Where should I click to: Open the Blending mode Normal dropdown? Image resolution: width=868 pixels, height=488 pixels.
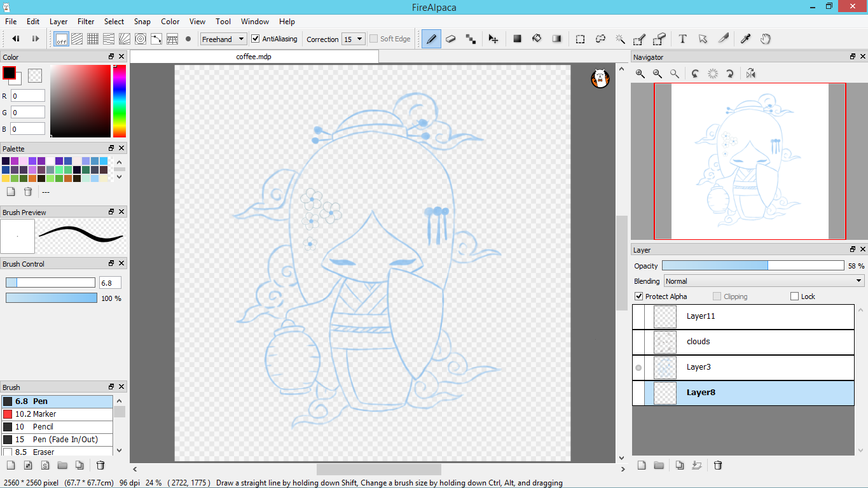(764, 281)
